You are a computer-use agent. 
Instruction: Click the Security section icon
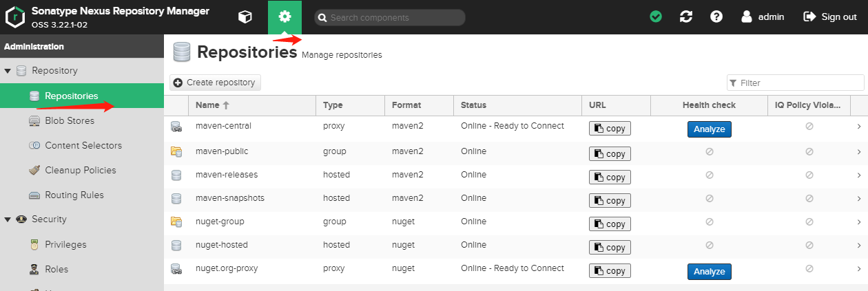(x=21, y=219)
